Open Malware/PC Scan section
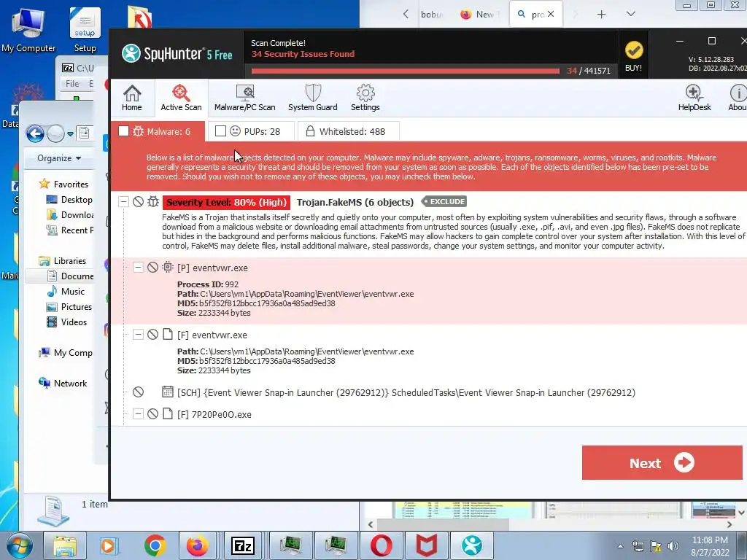The image size is (747, 560). (x=245, y=98)
